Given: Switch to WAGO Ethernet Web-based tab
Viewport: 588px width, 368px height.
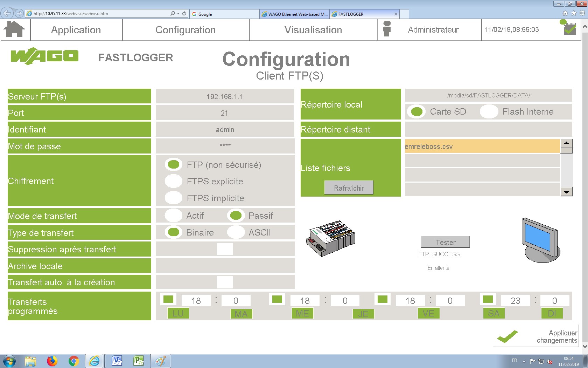Looking at the screenshot, I should point(295,14).
